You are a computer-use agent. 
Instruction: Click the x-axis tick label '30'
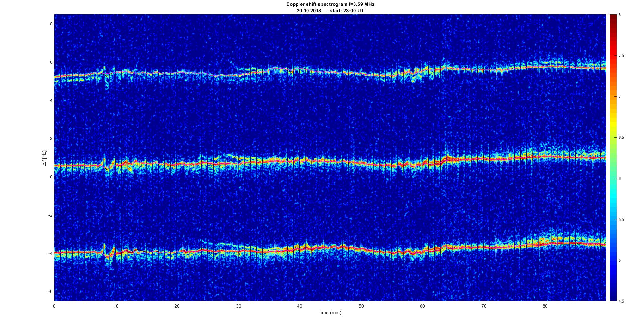click(x=239, y=306)
